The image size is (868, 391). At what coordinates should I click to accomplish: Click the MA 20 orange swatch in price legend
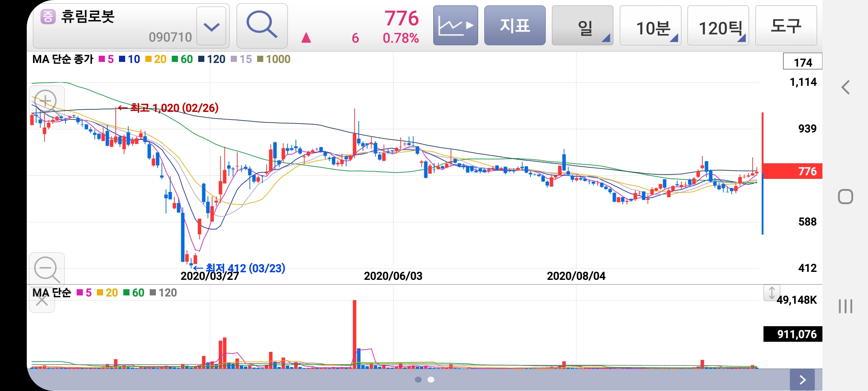pyautogui.click(x=148, y=59)
